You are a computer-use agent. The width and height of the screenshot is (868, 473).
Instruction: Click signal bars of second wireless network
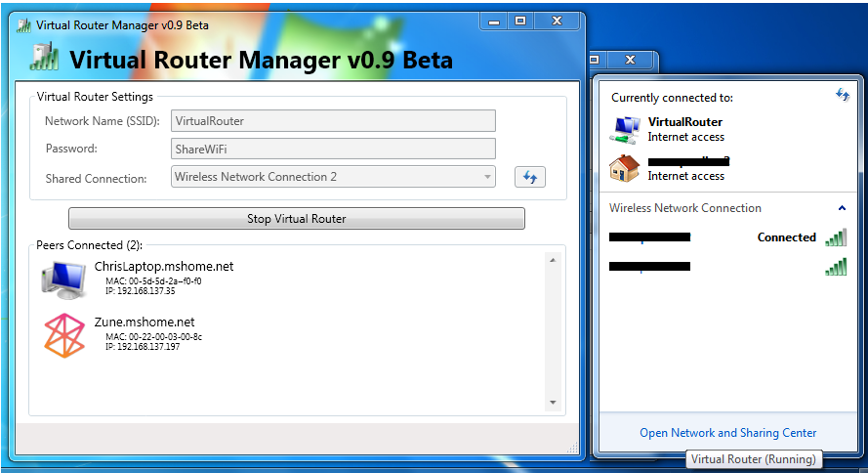[x=836, y=267]
